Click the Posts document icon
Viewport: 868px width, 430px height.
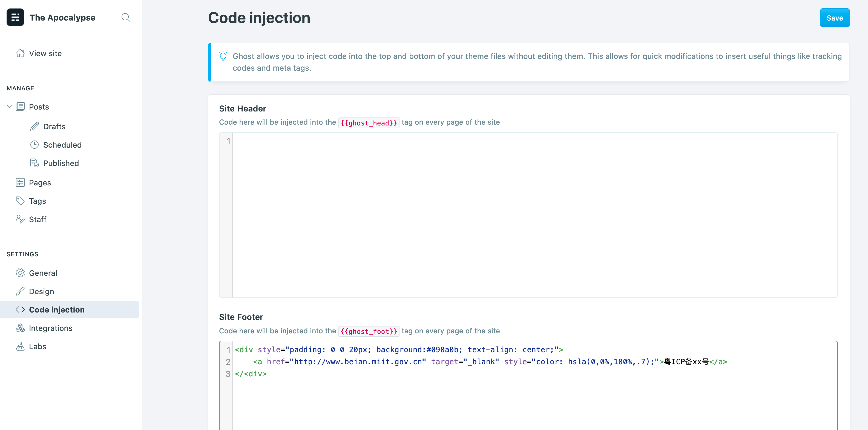(20, 107)
